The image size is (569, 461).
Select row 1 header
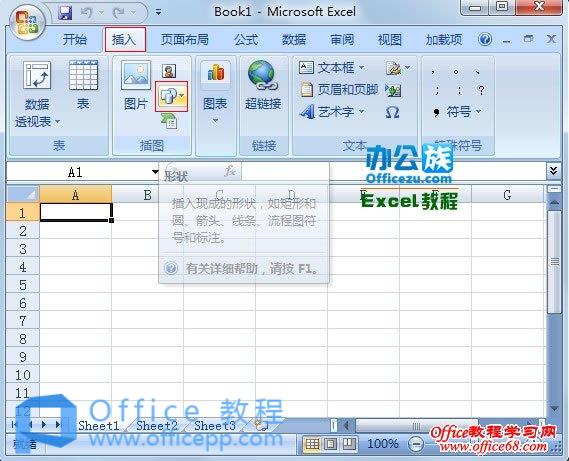coord(22,213)
